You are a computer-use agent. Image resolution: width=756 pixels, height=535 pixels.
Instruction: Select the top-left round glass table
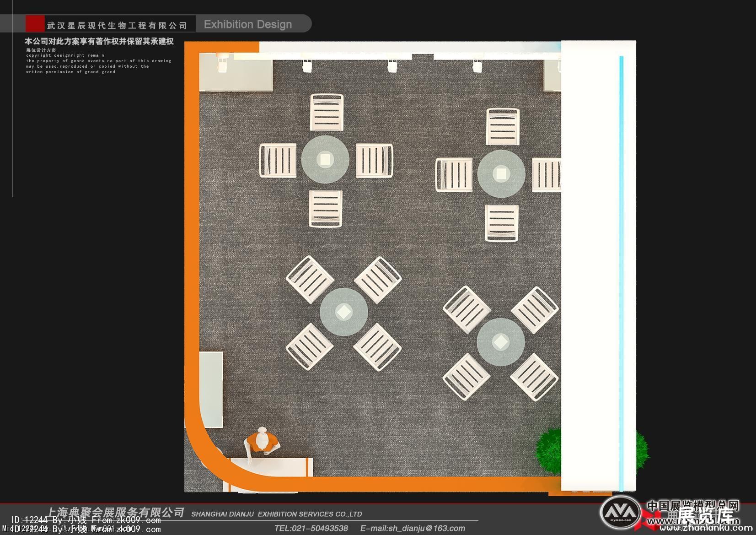[325, 159]
